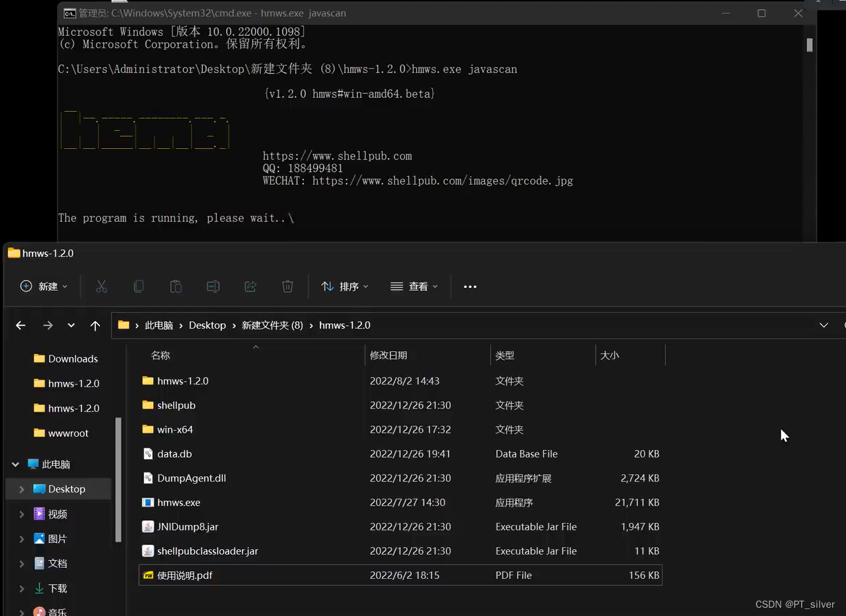Open the 查看 (View) dropdown
Screen dimensions: 846x616
(414, 287)
